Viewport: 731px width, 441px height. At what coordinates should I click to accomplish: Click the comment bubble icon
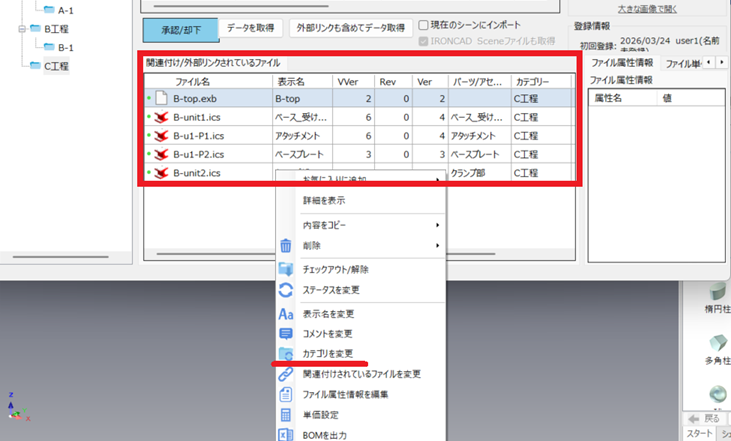[x=286, y=334]
